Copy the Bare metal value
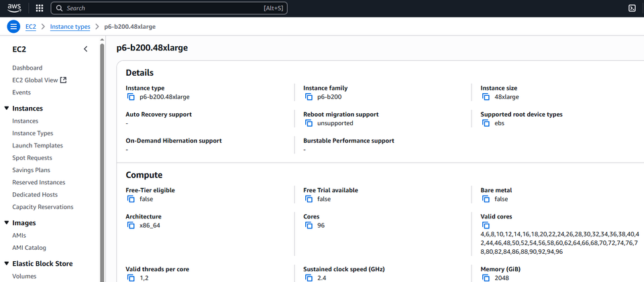The image size is (644, 282). [486, 199]
